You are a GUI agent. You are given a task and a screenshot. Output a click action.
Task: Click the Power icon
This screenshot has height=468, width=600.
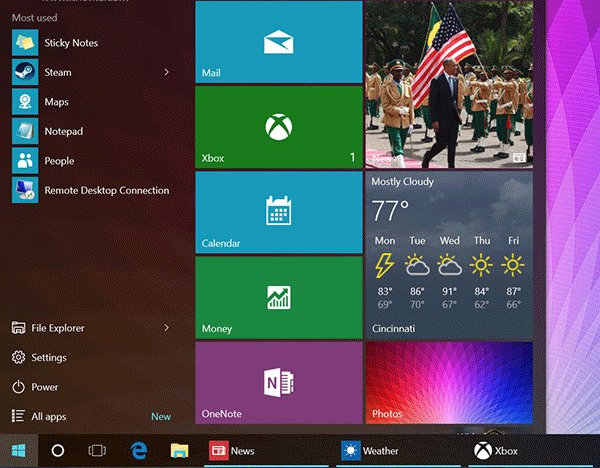18,387
